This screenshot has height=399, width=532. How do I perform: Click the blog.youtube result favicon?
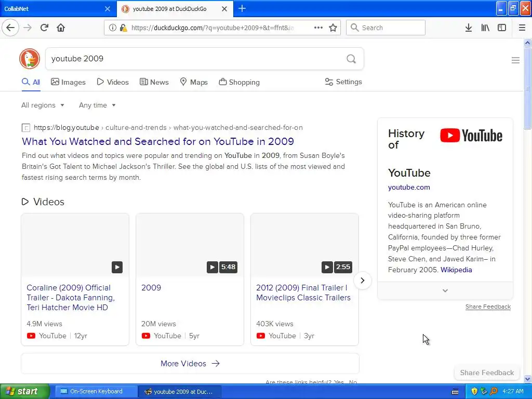[x=26, y=128]
